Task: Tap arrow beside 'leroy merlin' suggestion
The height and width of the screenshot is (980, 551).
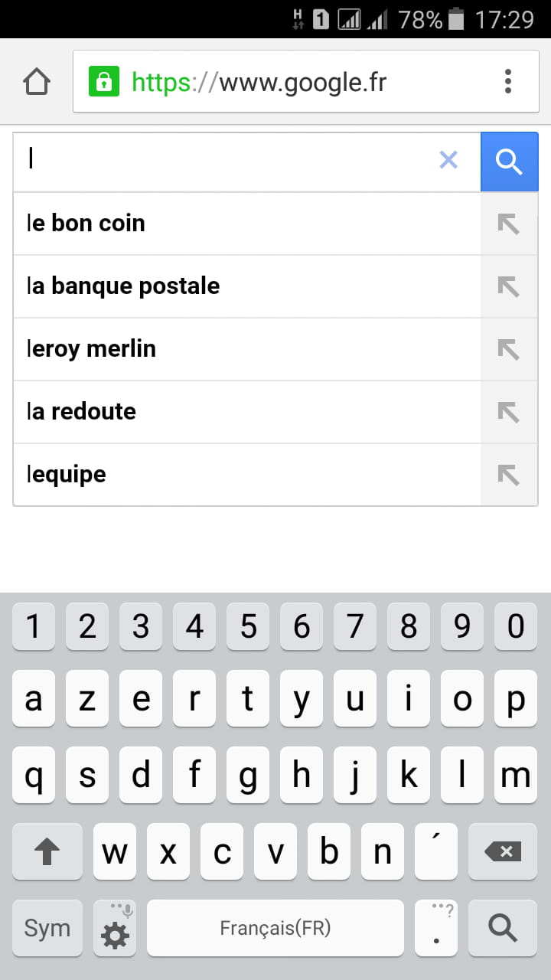Action: (508, 349)
